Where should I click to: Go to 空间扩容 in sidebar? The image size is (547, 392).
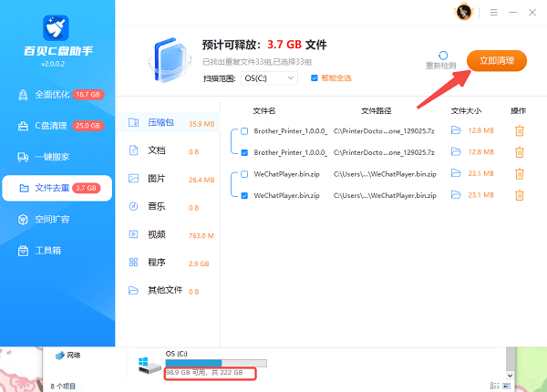(57, 220)
